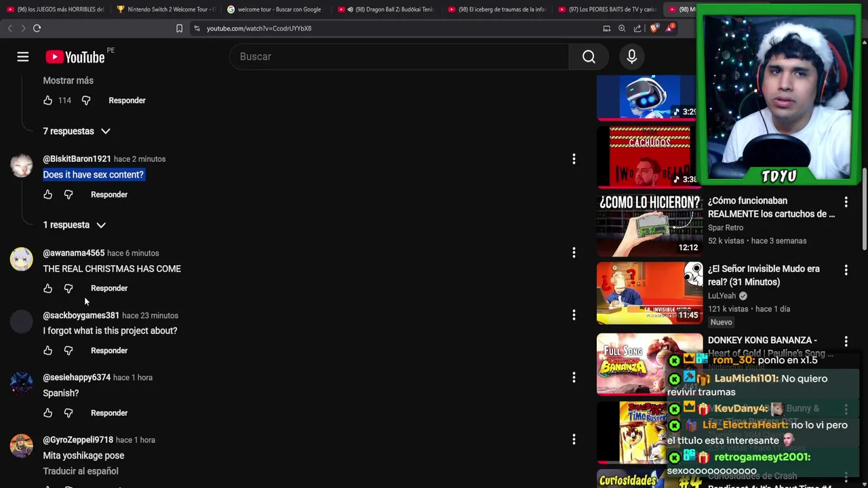Open the Señor Invisible Mudo thumbnail
Image resolution: width=868 pixels, height=488 pixels.
point(650,293)
